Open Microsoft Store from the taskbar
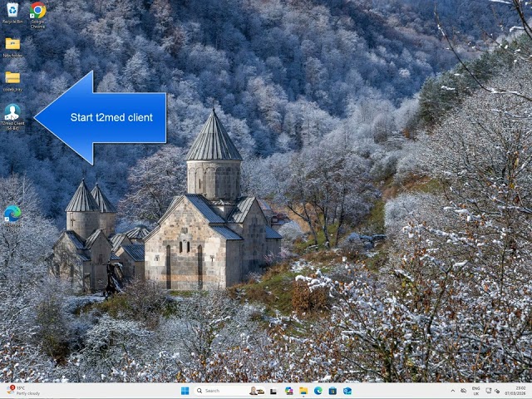The height and width of the screenshot is (399, 532). (x=332, y=391)
